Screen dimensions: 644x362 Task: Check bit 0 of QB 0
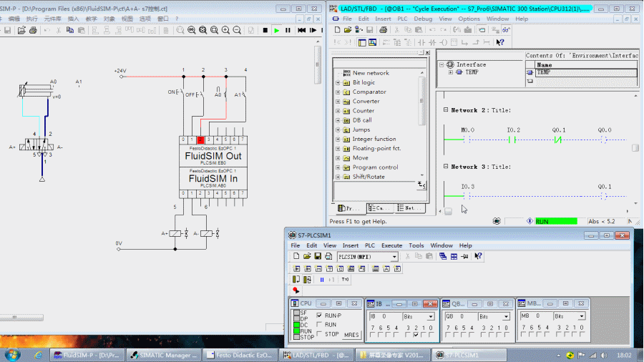coord(507,335)
